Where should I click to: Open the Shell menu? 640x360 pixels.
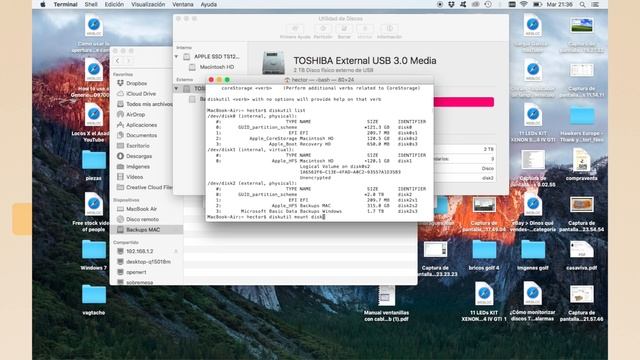click(91, 4)
